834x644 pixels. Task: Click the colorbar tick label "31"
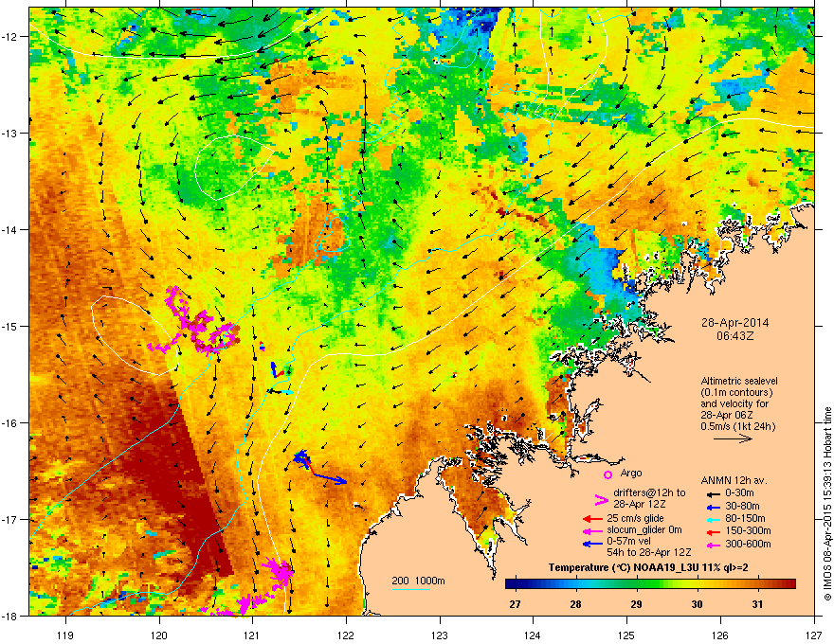[x=757, y=604]
